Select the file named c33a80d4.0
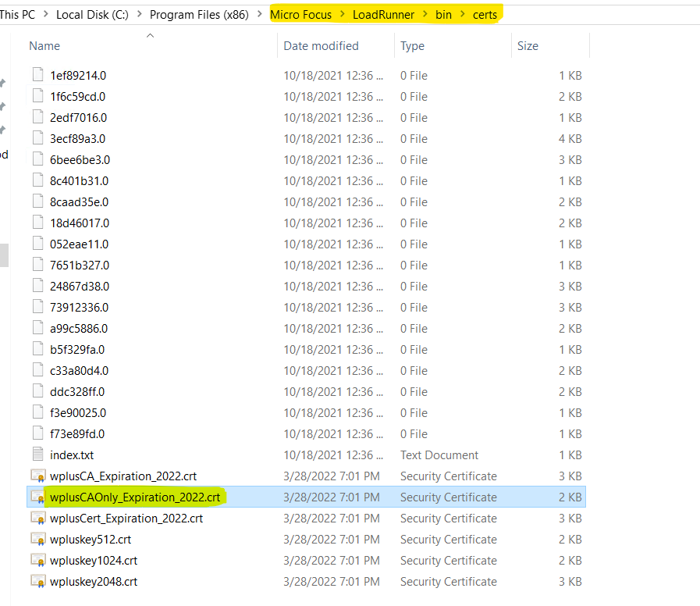 click(x=79, y=370)
